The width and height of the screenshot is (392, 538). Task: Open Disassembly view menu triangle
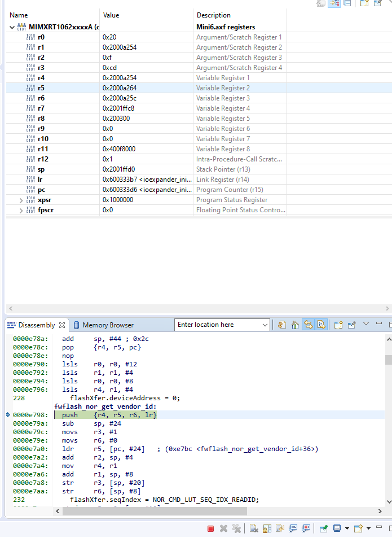tap(366, 323)
